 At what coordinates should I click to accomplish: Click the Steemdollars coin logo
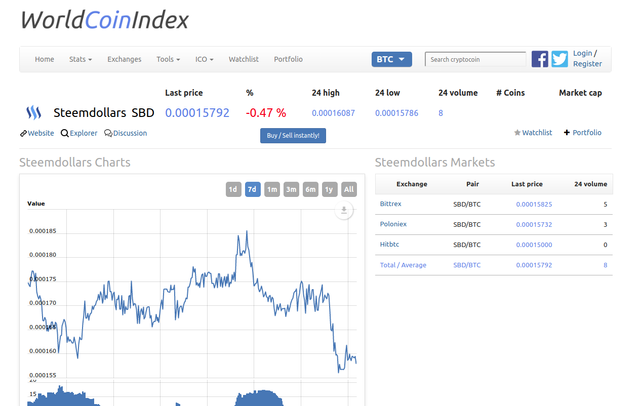tap(33, 112)
